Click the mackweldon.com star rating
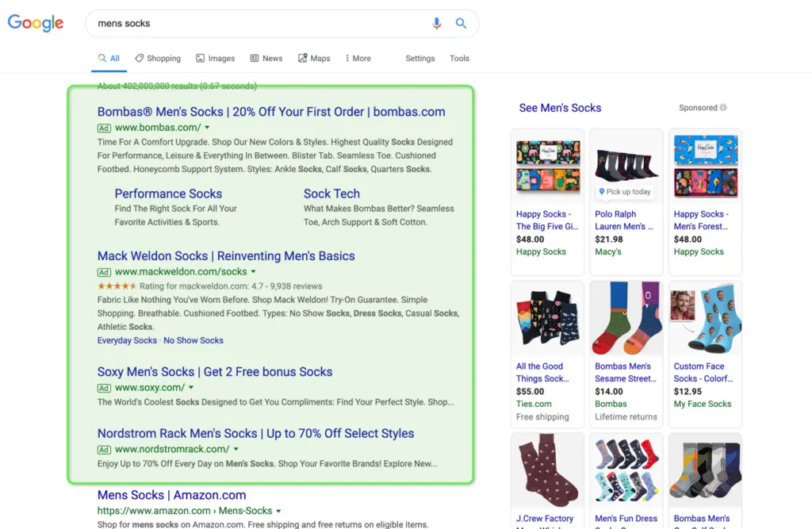The image size is (812, 529). click(x=117, y=286)
